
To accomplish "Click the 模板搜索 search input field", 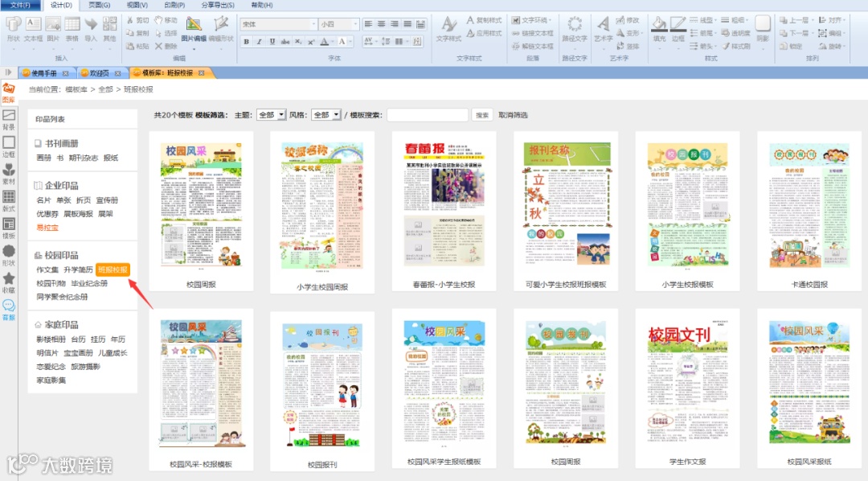I will tap(427, 115).
